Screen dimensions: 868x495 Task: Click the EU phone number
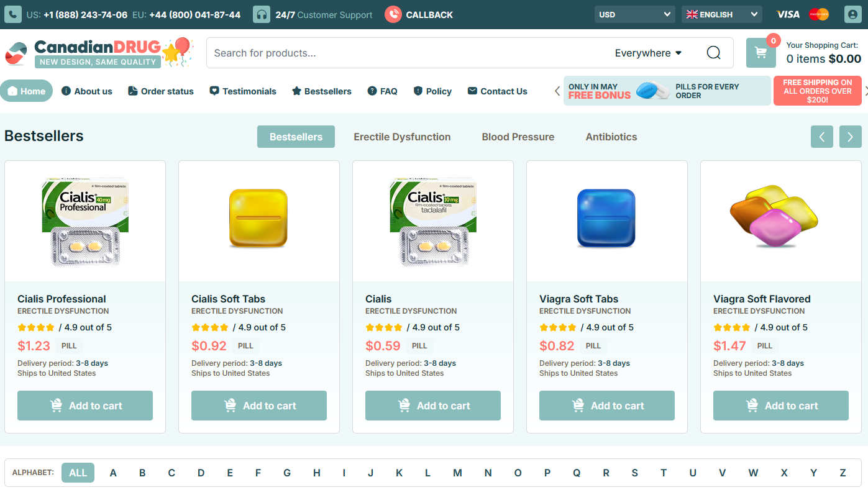pyautogui.click(x=194, y=14)
